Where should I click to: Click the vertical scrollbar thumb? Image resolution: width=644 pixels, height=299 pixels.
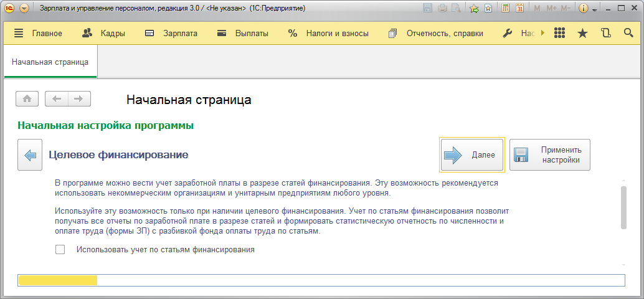(623, 207)
